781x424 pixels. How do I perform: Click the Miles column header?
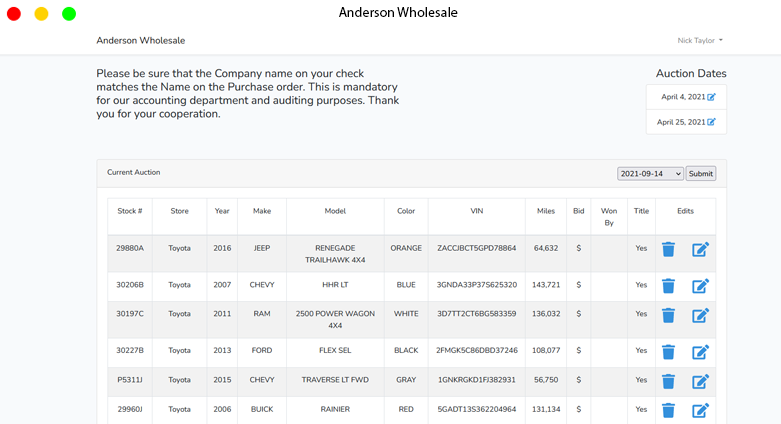click(546, 211)
